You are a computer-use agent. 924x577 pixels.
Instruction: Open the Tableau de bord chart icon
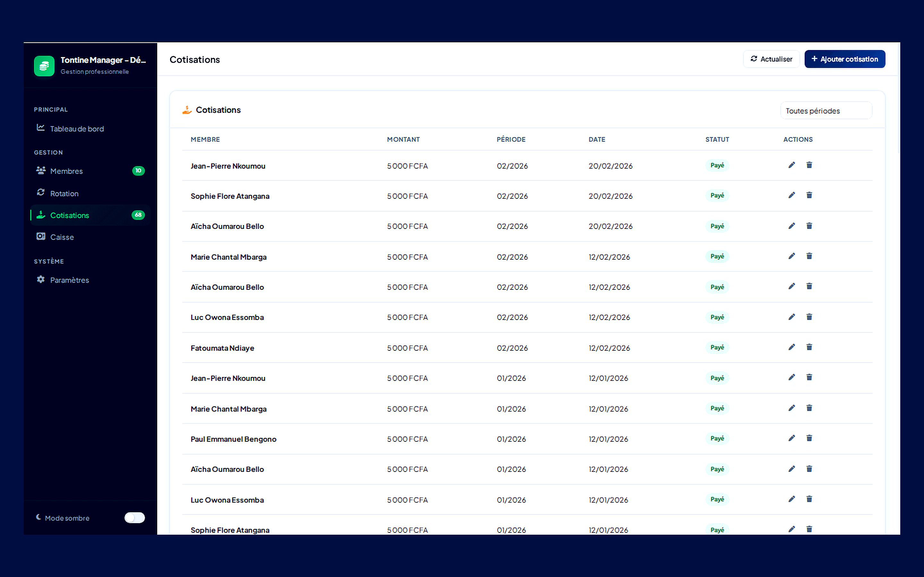[40, 128]
